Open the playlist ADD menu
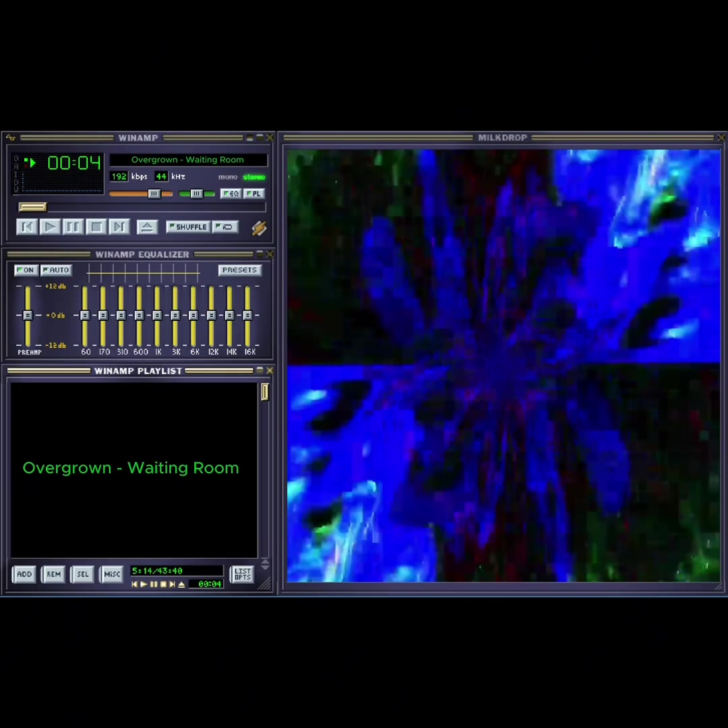 pyautogui.click(x=24, y=574)
